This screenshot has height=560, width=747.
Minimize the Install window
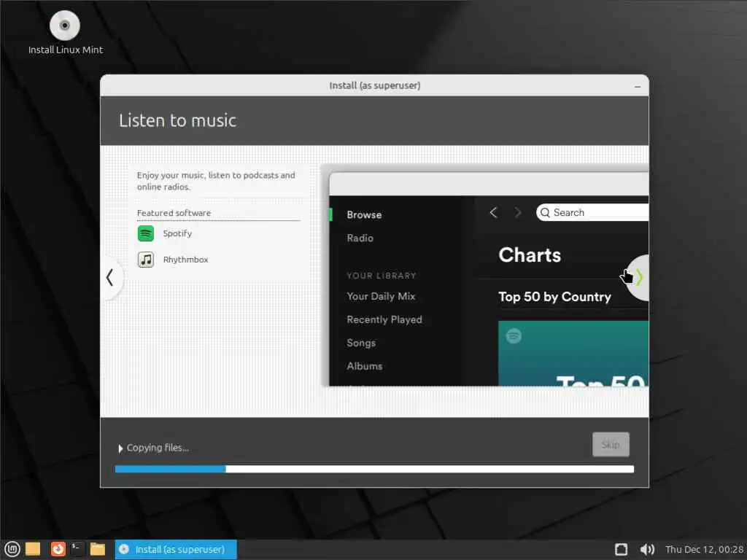(x=638, y=86)
